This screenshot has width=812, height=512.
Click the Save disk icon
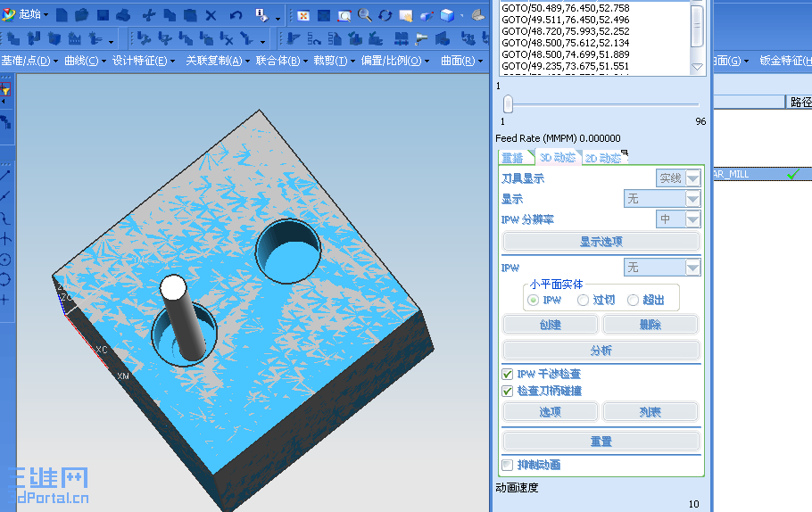pos(103,15)
